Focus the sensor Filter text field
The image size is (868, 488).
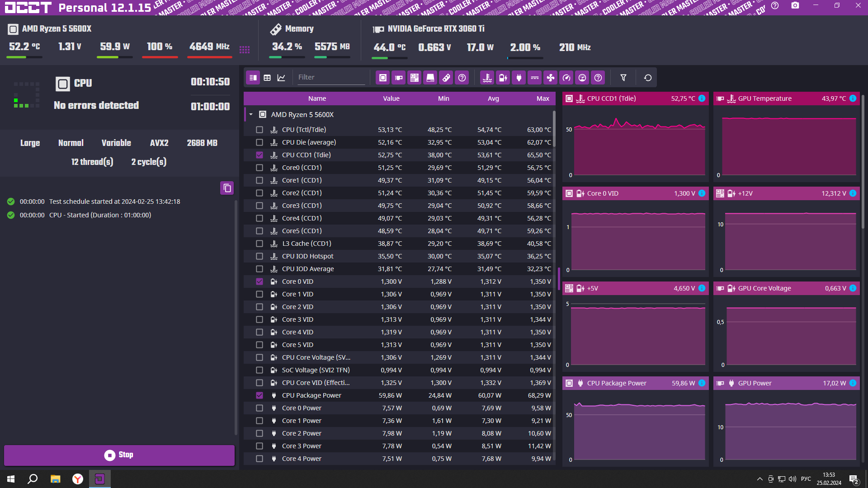[330, 77]
